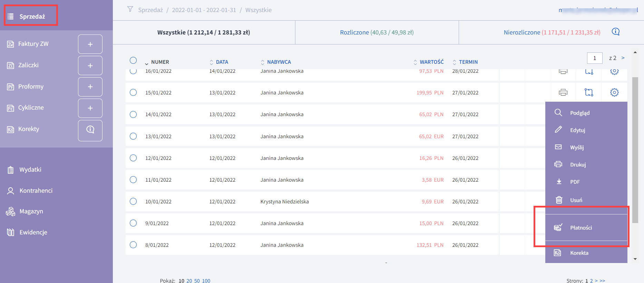Sort the table by NUMER column
This screenshot has width=644, height=283.
pos(160,62)
